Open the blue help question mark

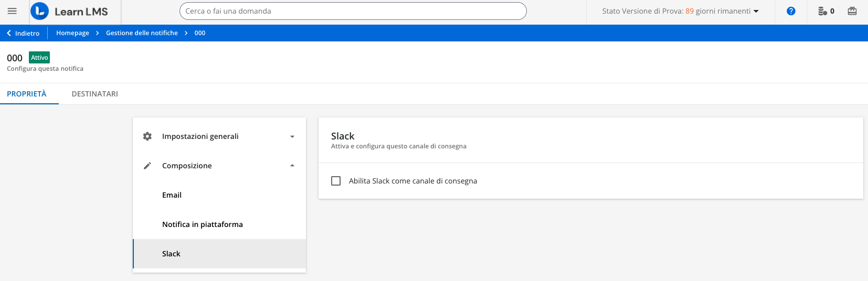click(791, 11)
